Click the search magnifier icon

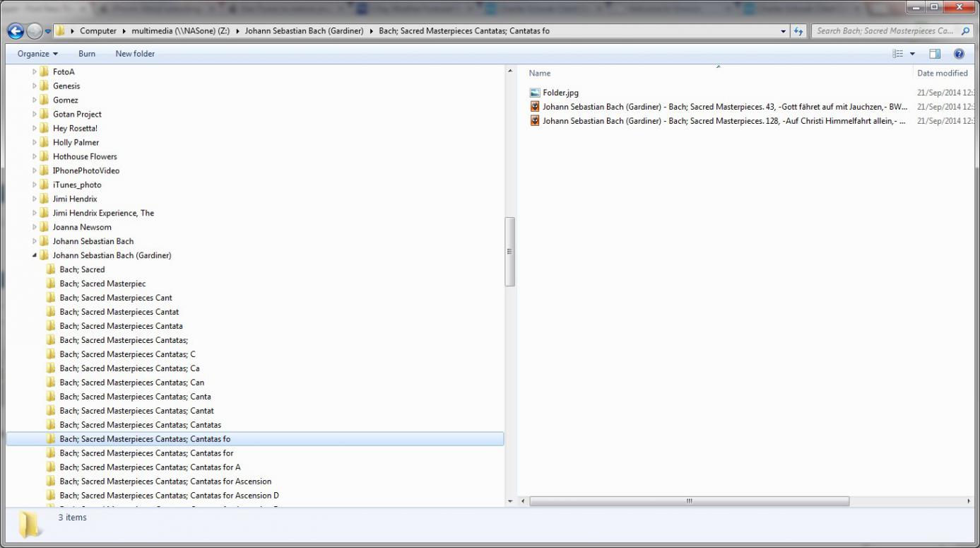point(966,31)
